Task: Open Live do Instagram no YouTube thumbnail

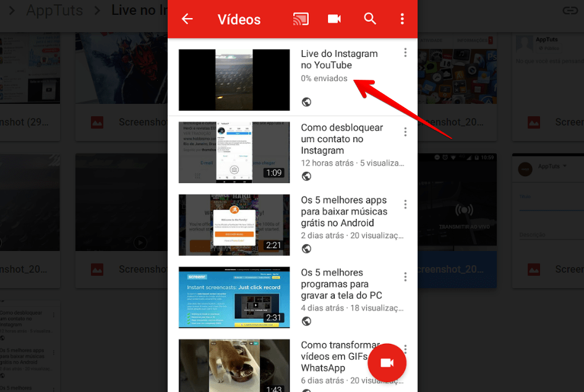Action: [234, 80]
